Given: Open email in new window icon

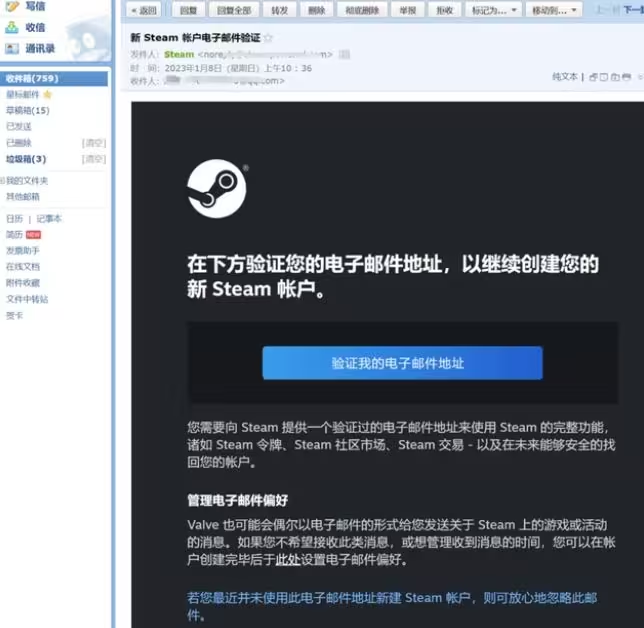Looking at the screenshot, I should tap(593, 77).
